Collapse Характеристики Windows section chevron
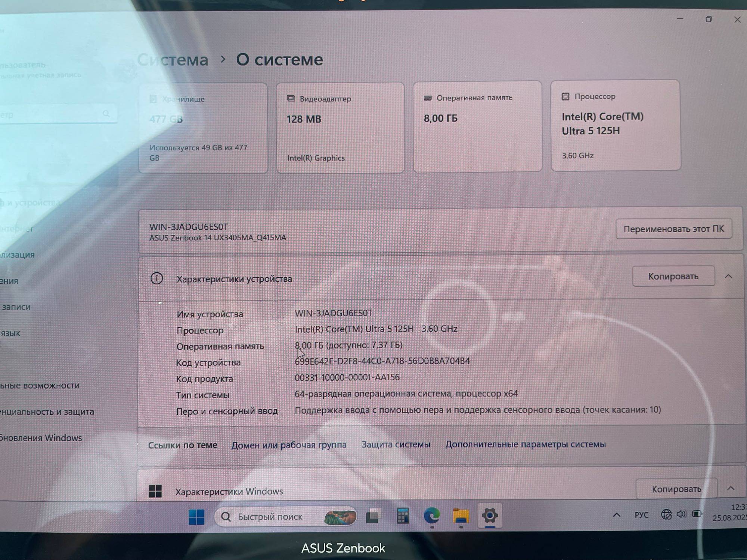The height and width of the screenshot is (560, 747). 731,488
